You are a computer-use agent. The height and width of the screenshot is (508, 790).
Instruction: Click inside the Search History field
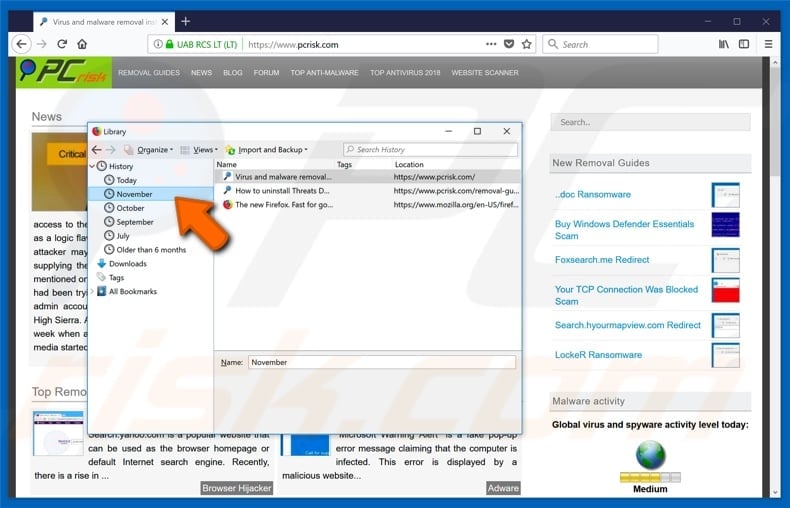coord(430,150)
